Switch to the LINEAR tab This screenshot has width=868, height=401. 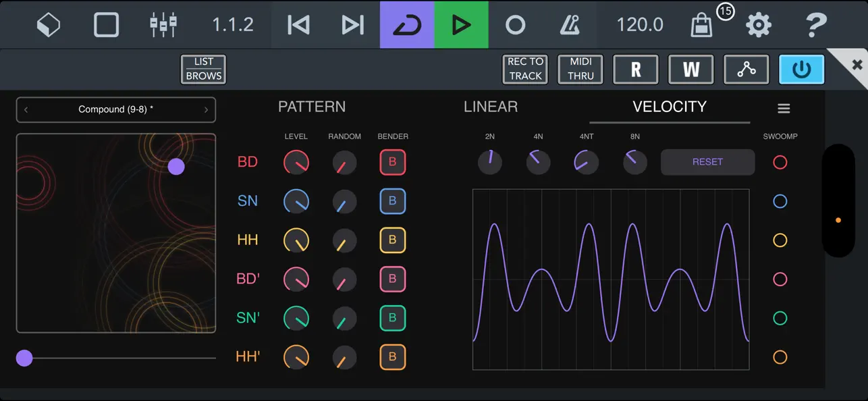491,107
